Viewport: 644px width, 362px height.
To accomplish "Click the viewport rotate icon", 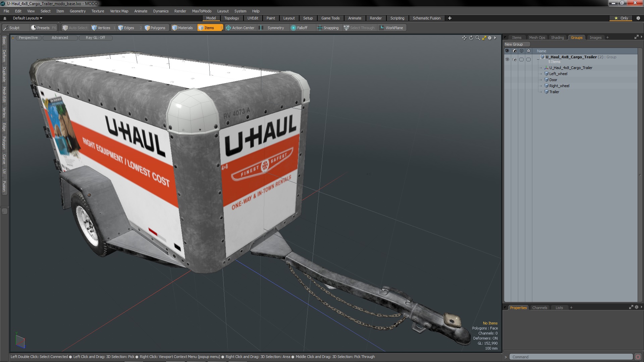I will click(x=471, y=38).
